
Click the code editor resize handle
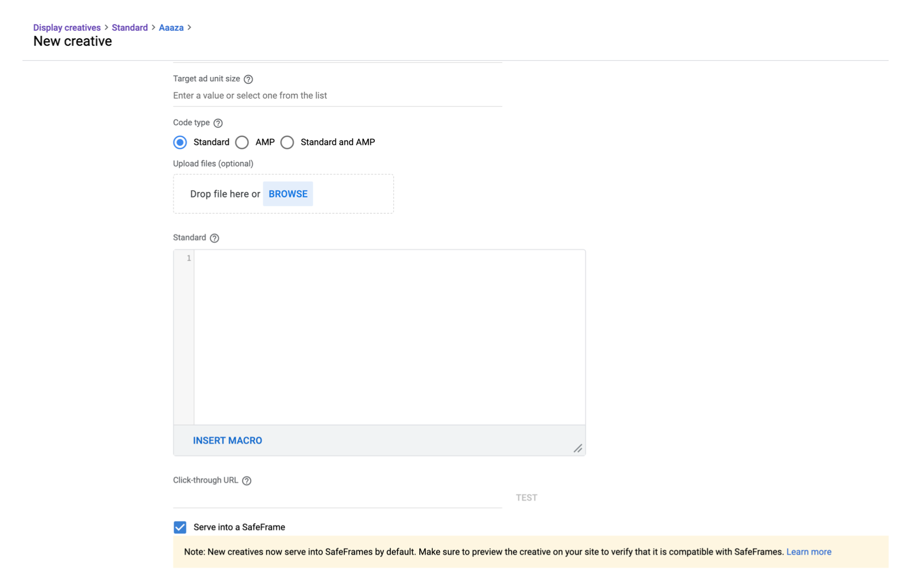[578, 448]
